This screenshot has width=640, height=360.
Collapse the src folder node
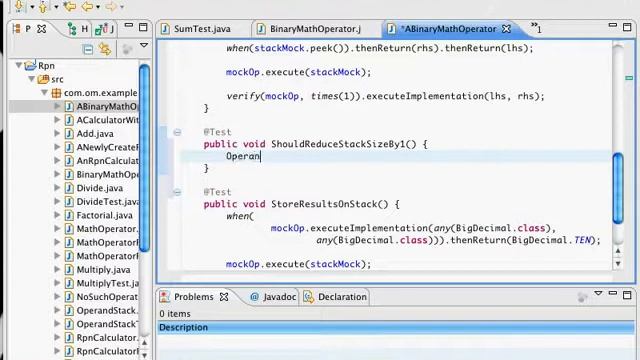(x=31, y=79)
